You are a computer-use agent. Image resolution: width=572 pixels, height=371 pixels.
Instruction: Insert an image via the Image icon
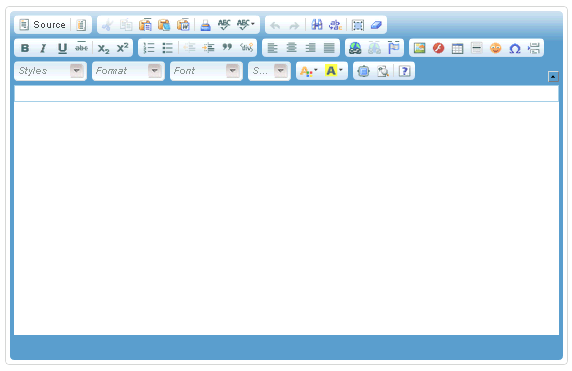[420, 48]
